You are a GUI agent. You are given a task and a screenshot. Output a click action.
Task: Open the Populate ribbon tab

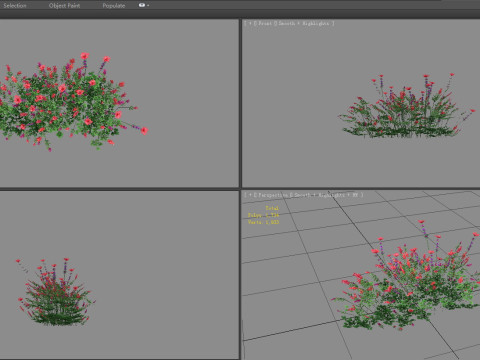coord(114,5)
